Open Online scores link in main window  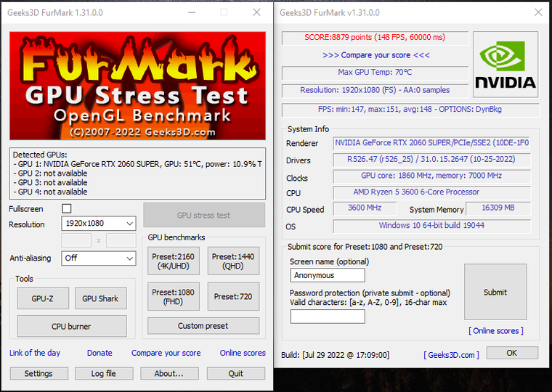click(x=243, y=353)
